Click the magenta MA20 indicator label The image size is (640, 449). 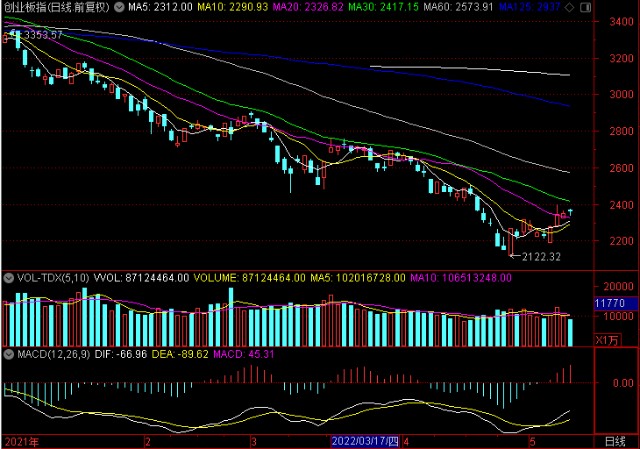point(308,7)
